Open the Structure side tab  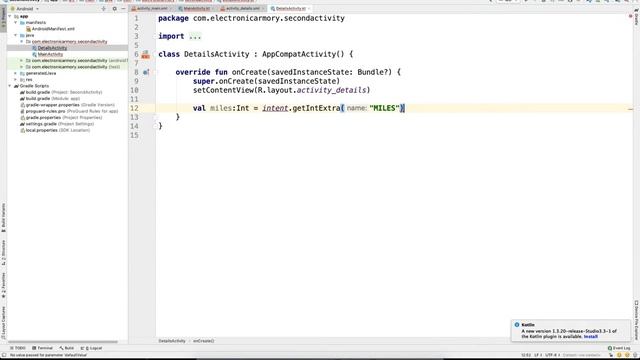click(3, 253)
